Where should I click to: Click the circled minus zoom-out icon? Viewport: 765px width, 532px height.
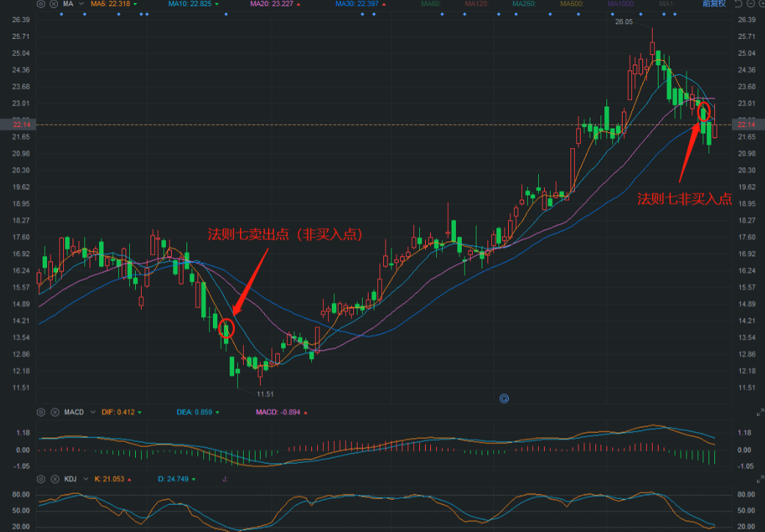coord(751,4)
